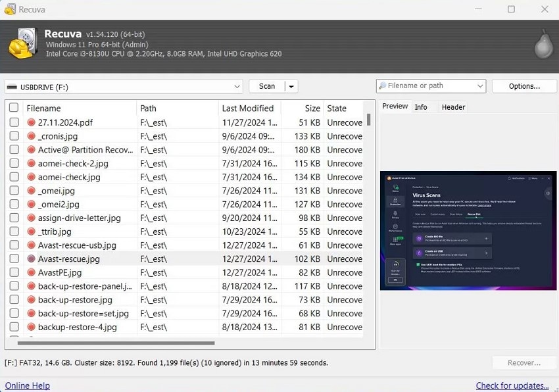Click the Recuva title bar app icon

pyautogui.click(x=10, y=9)
